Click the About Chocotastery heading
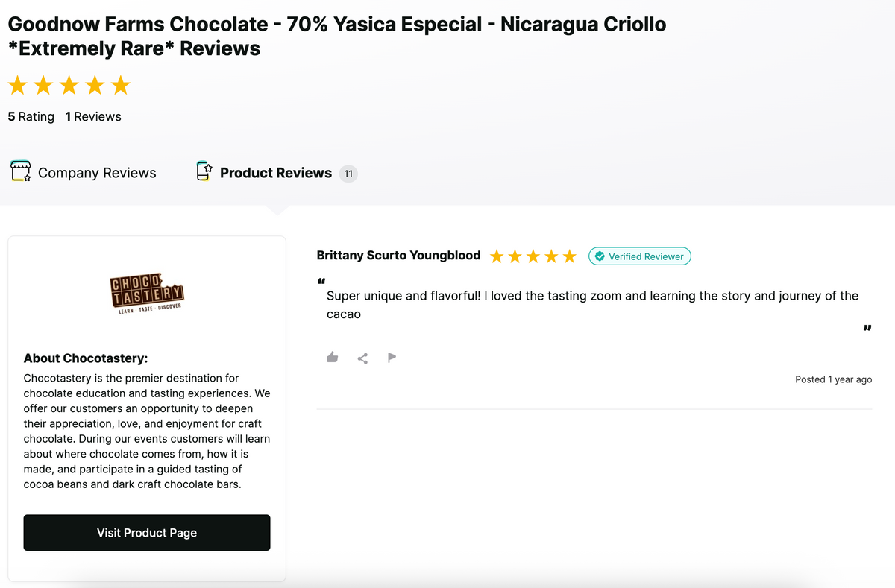 click(x=86, y=358)
